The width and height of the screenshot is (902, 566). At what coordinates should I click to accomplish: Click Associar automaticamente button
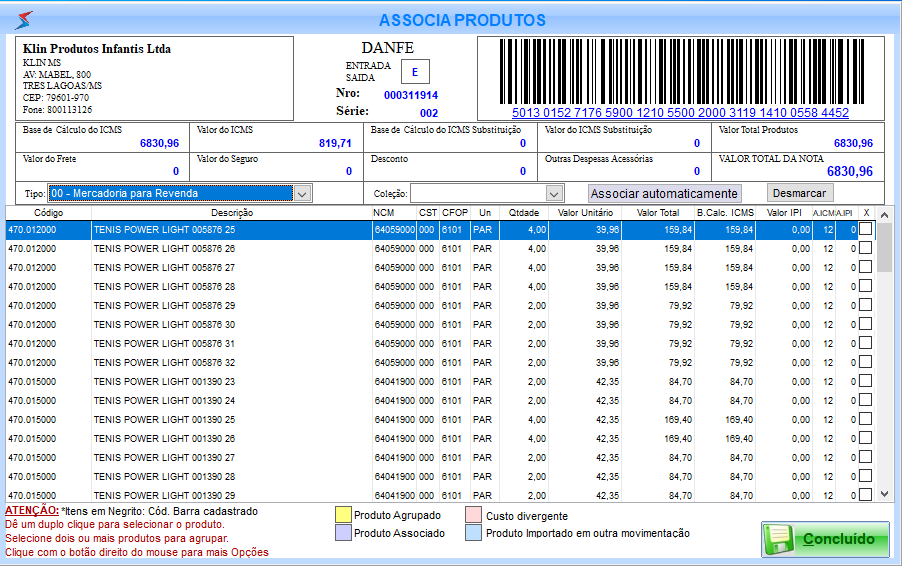(x=664, y=193)
